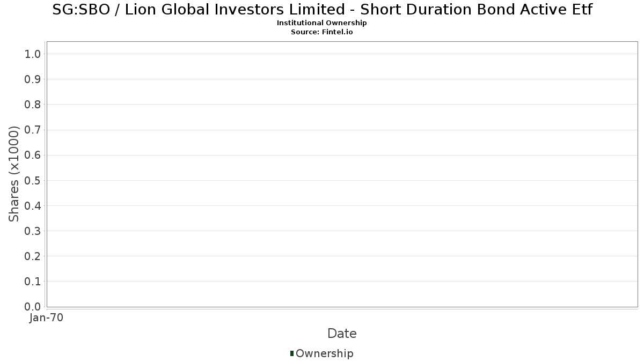Click the Date x-axis title
This screenshot has width=644, height=362.
(x=342, y=334)
